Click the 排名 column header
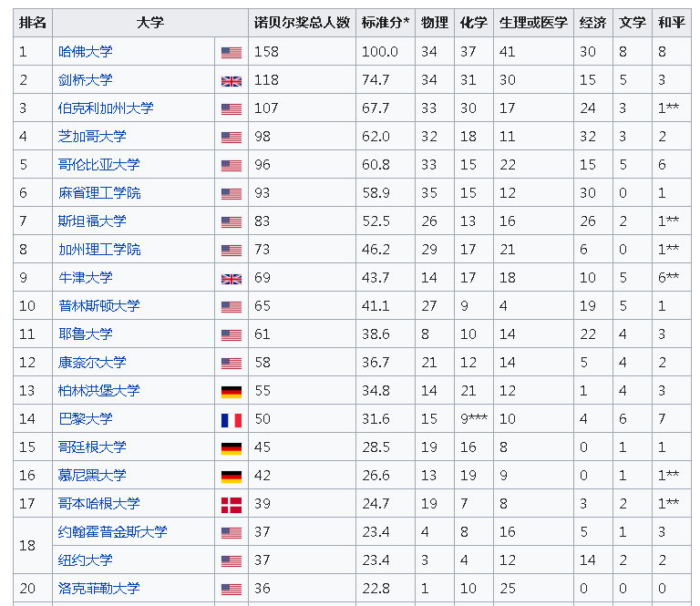 (33, 22)
